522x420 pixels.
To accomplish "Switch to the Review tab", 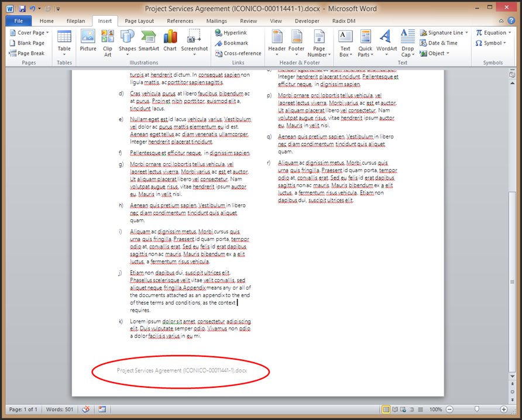I will pyautogui.click(x=249, y=21).
